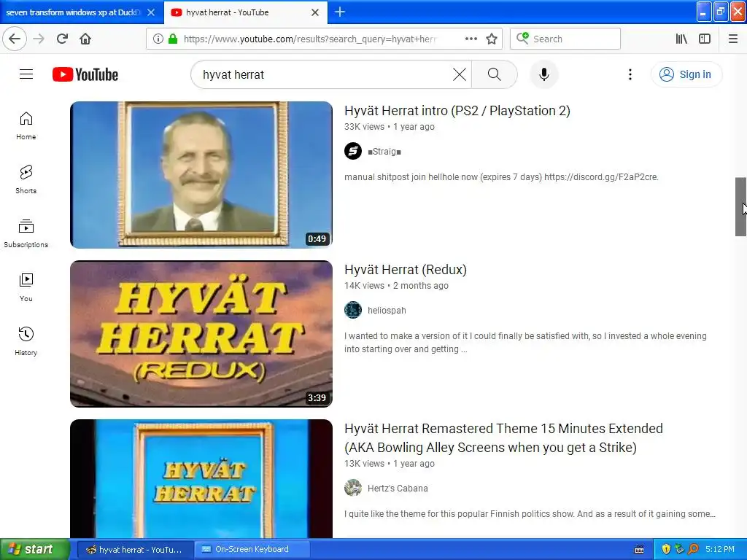Click the browser forward arrow
This screenshot has height=560, width=747.
(39, 39)
